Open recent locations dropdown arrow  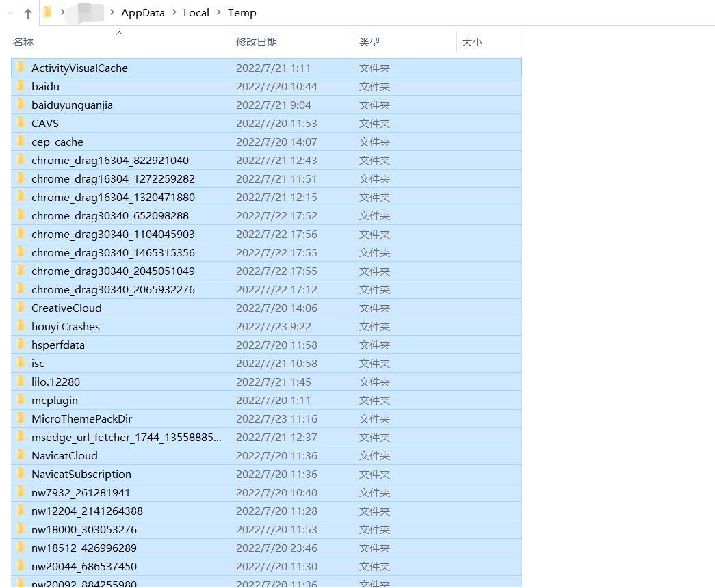tap(10, 13)
